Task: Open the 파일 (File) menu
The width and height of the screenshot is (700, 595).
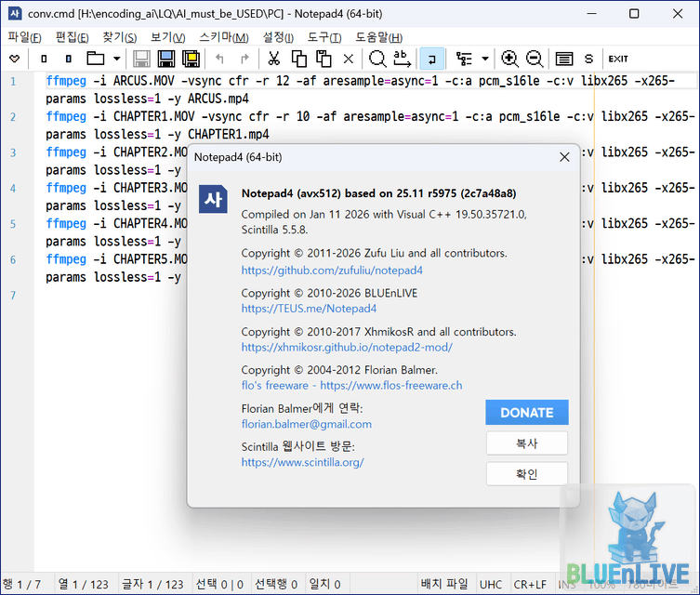Action: 24,37
